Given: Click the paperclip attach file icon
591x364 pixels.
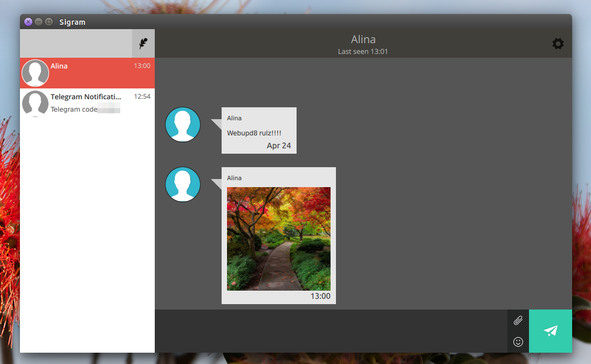Looking at the screenshot, I should coord(518,320).
